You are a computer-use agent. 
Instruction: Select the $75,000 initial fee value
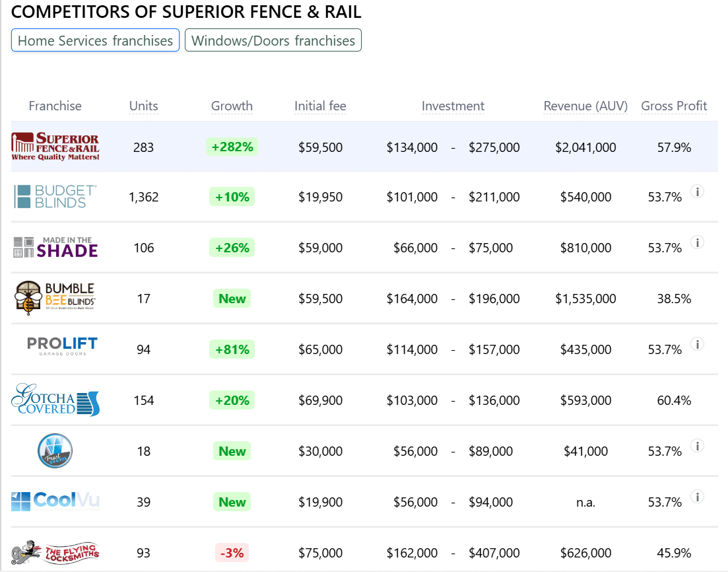pyautogui.click(x=320, y=553)
